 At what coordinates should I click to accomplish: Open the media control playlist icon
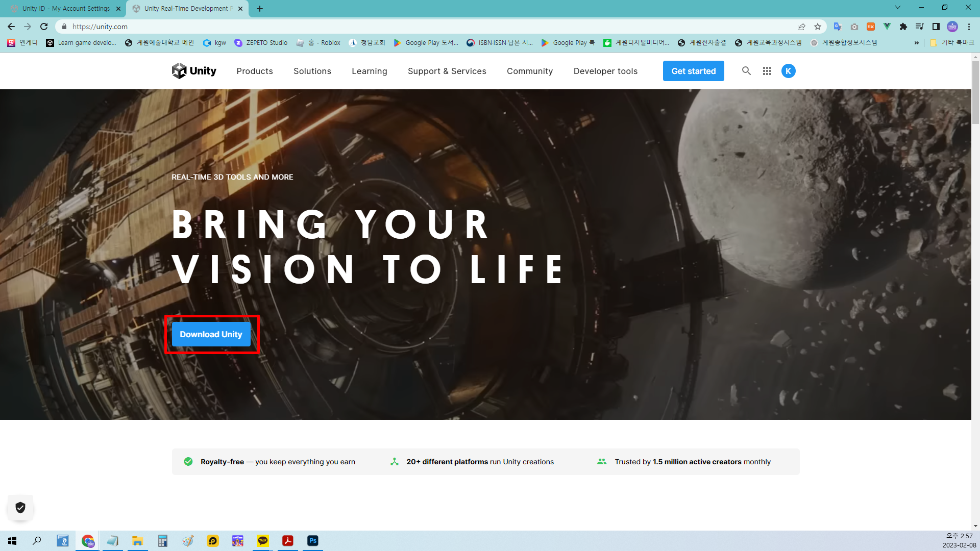pos(920,27)
